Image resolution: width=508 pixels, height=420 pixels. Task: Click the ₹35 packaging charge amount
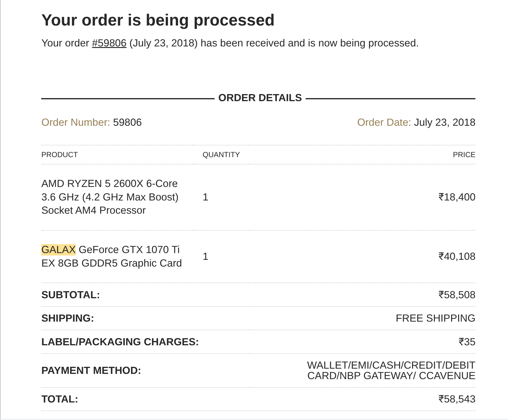pos(467,342)
